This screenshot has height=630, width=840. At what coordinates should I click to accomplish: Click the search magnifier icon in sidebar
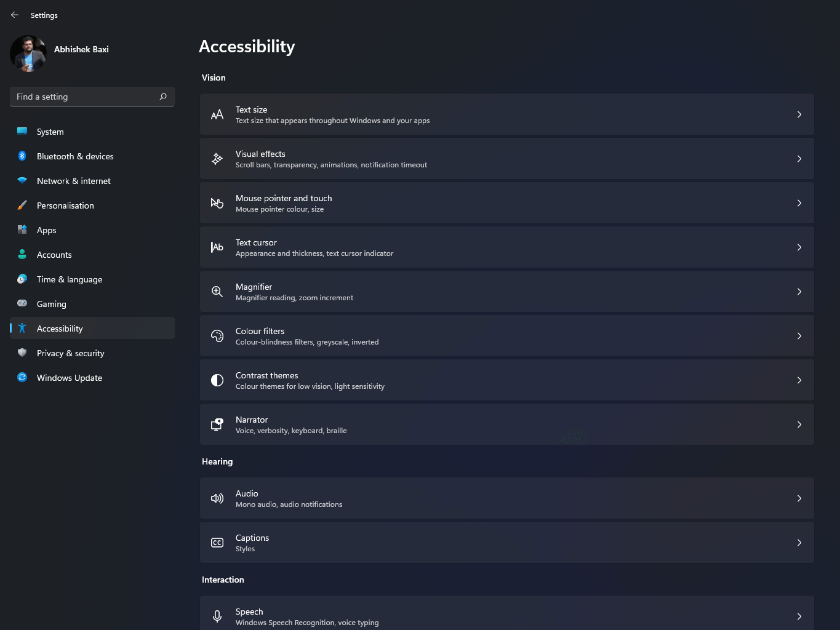(163, 97)
